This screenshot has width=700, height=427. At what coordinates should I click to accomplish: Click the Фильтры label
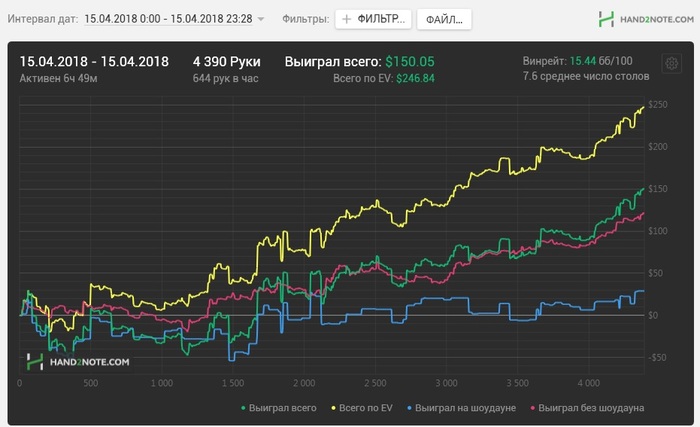[305, 19]
